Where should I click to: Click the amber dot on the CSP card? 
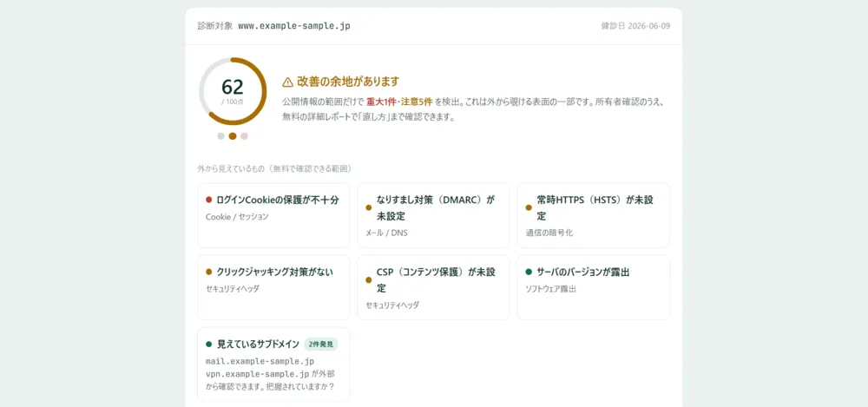(x=369, y=280)
